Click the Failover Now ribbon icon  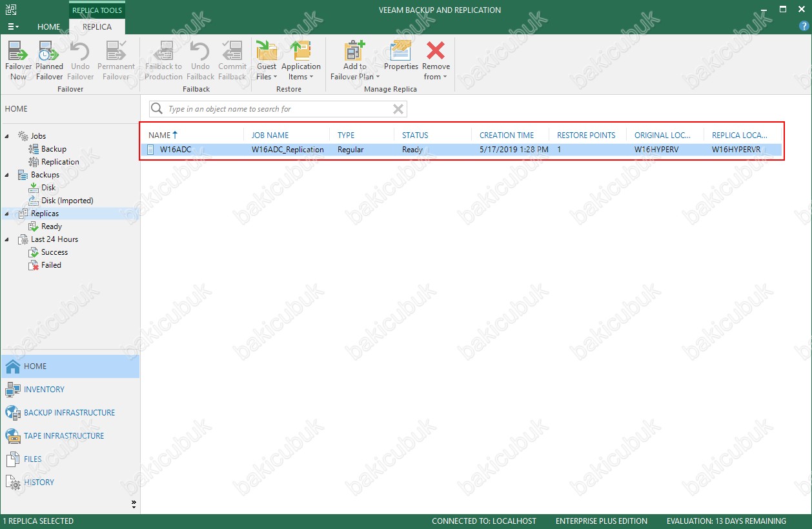coord(18,60)
